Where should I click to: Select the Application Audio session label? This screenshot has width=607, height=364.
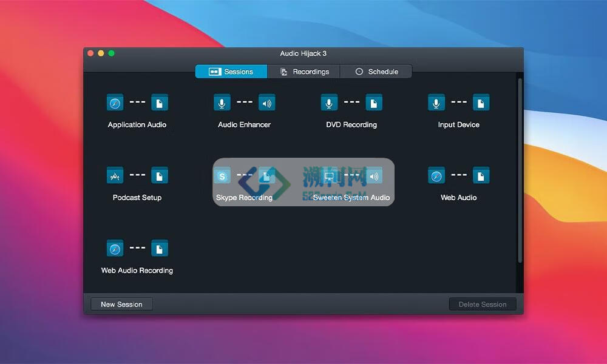coord(137,124)
